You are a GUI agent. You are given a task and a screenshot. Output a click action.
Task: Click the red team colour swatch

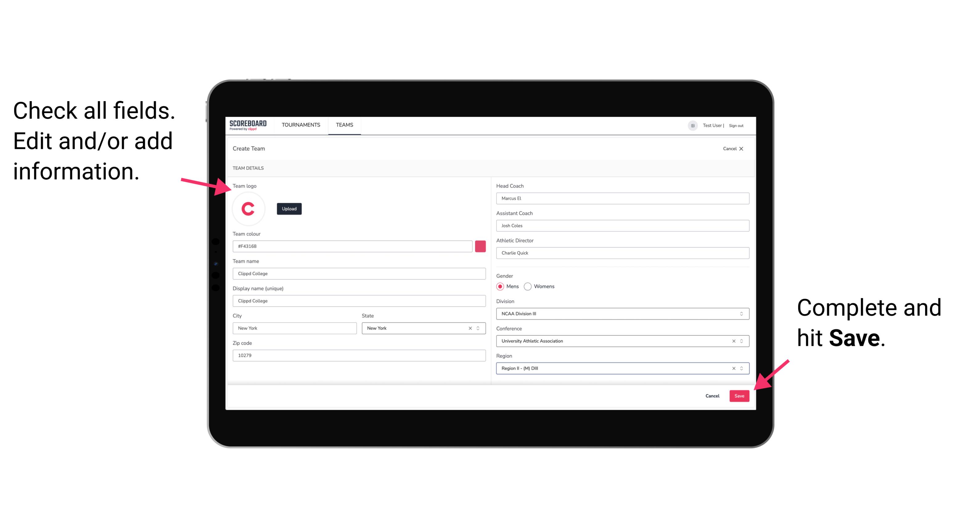480,246
